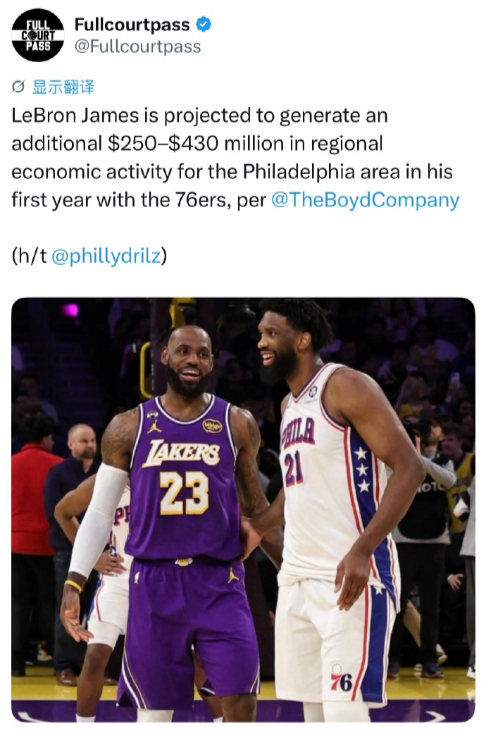Click 显示翻译 to show translation

pos(63,87)
